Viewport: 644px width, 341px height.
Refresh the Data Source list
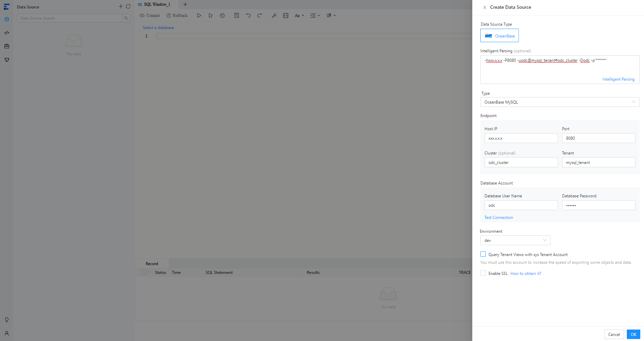128,7
